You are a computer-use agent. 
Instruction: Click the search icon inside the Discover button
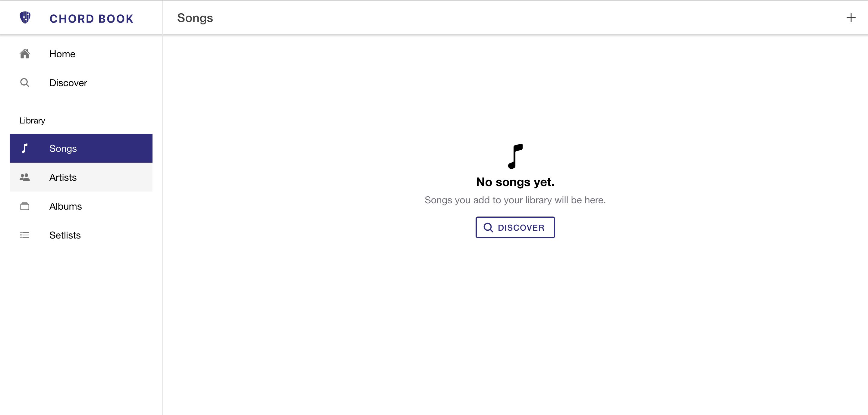pos(488,227)
